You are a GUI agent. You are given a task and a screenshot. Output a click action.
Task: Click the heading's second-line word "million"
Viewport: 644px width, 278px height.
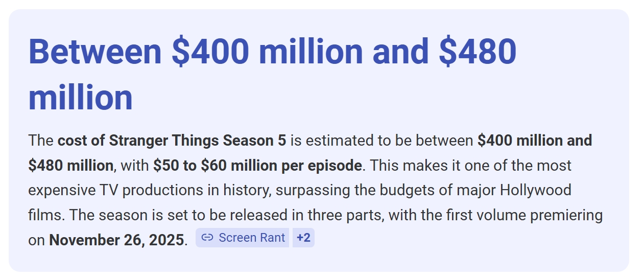click(x=81, y=98)
